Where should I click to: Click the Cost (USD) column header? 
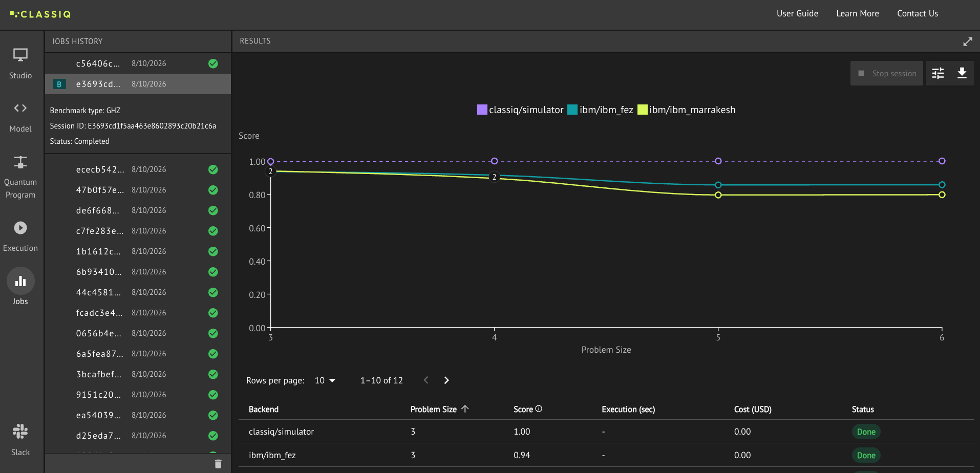[x=753, y=409]
